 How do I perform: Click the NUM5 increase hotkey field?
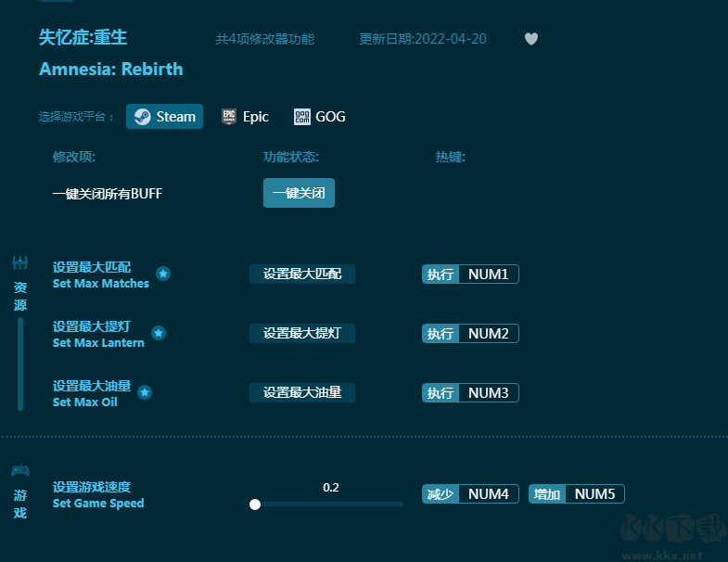594,494
